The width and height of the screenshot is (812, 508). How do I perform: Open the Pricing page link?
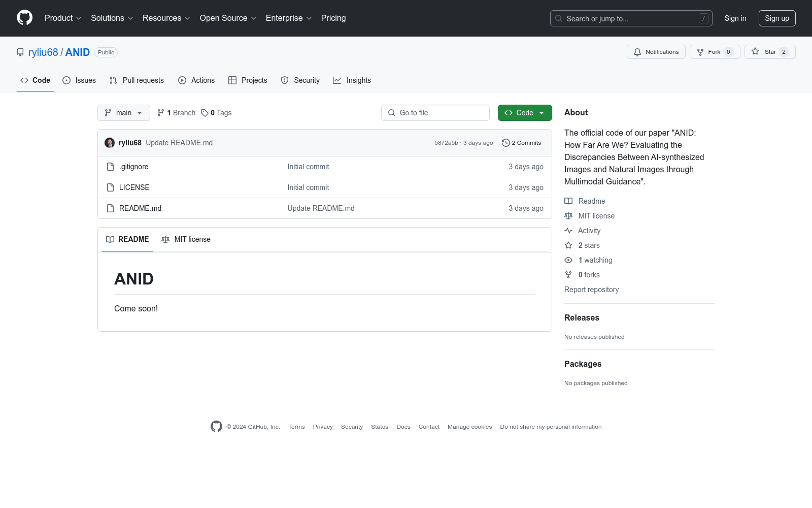[333, 18]
